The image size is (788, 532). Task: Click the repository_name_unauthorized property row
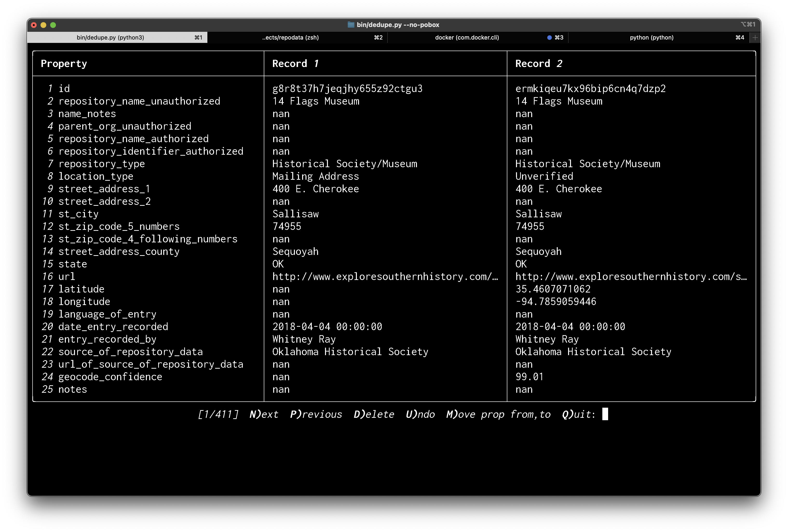[139, 101]
